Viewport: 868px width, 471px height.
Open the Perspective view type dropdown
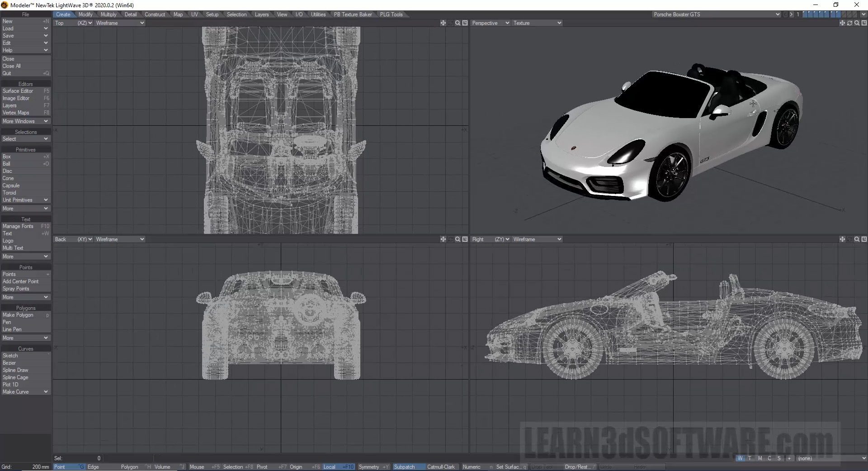pos(491,23)
